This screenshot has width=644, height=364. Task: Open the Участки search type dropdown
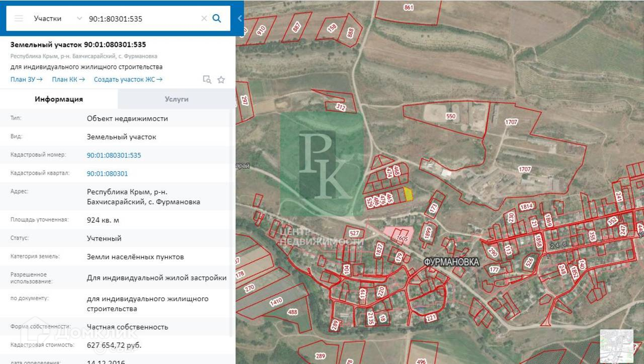coord(57,19)
